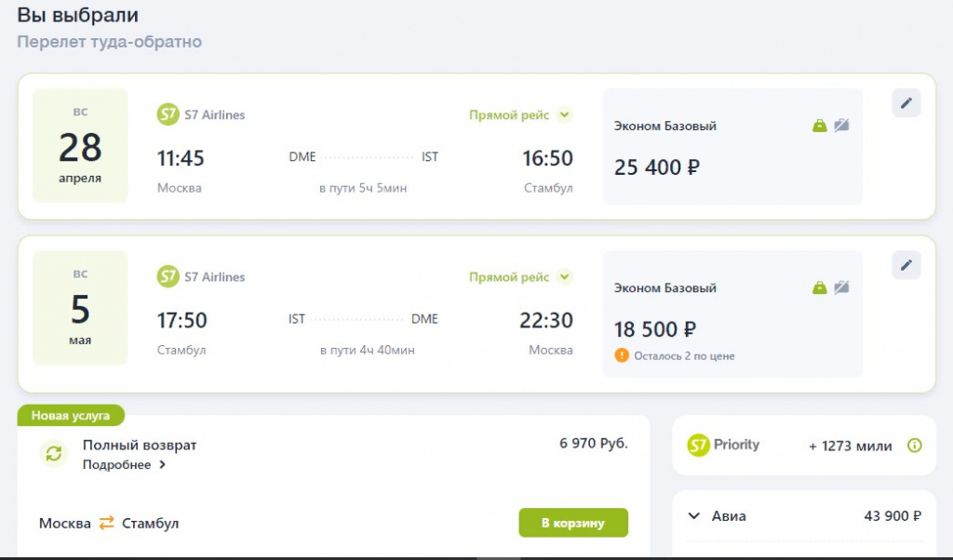Click the carry-on bag icon on return fare
This screenshot has width=953, height=560.
pyautogui.click(x=819, y=287)
